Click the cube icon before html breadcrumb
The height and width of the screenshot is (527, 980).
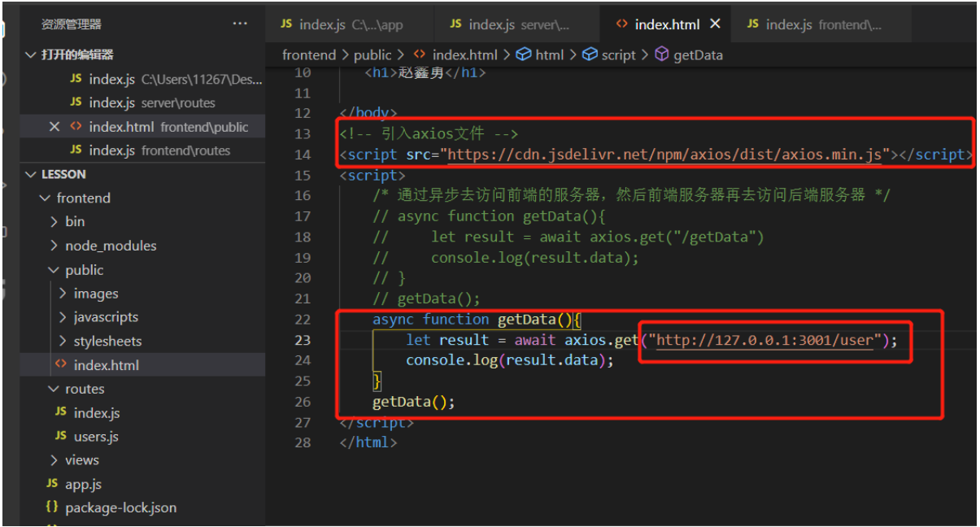click(x=525, y=54)
